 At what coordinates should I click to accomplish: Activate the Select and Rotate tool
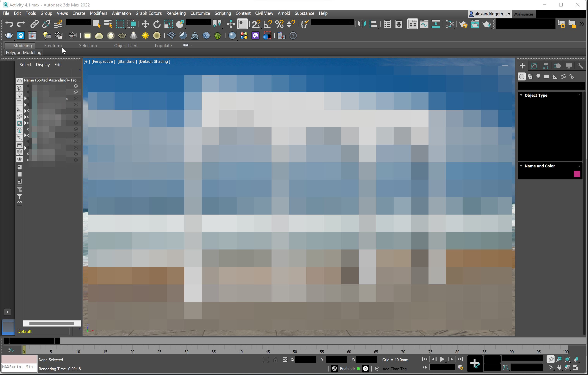pos(157,24)
